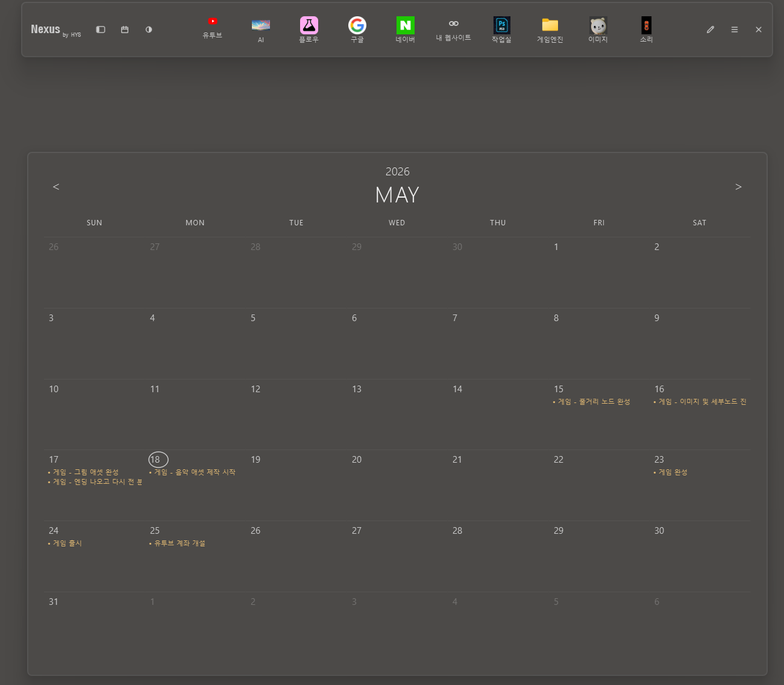Toggle the sidebar panel icon
Viewport: 784px width, 685px height.
point(101,30)
